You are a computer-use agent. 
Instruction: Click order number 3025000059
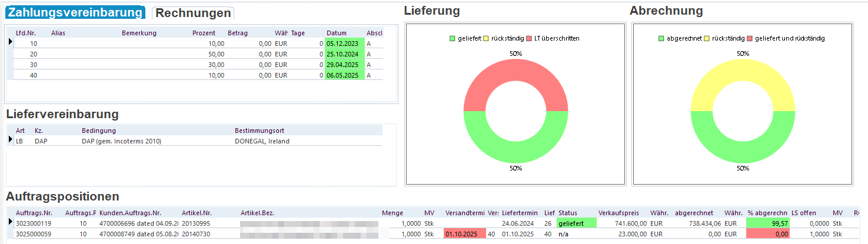point(34,233)
